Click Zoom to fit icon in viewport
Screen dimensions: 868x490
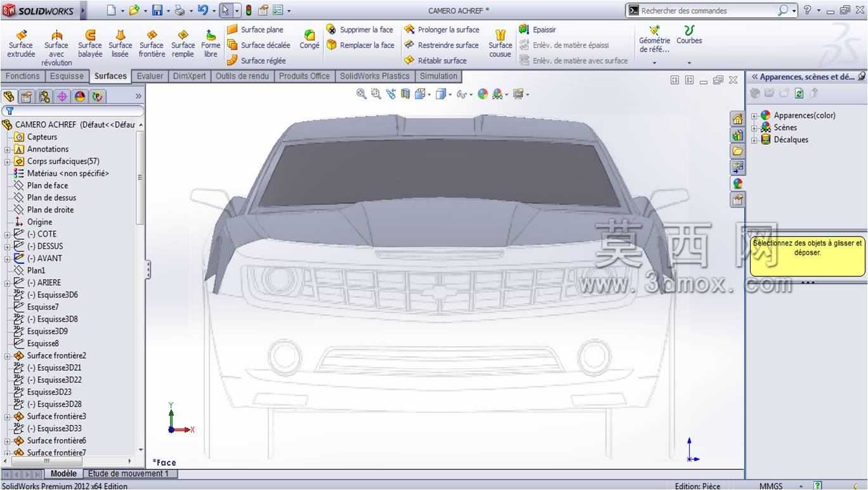click(361, 94)
